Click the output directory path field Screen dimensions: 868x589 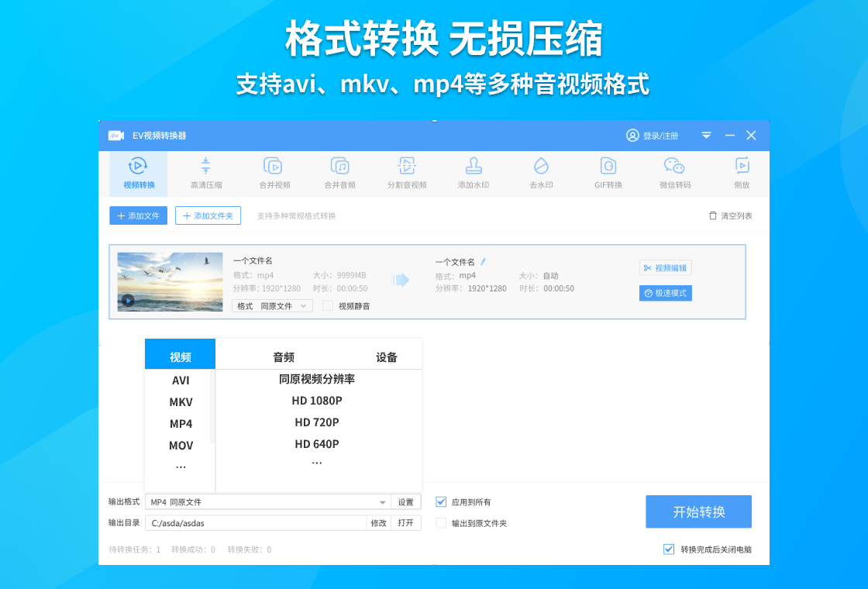(x=256, y=523)
